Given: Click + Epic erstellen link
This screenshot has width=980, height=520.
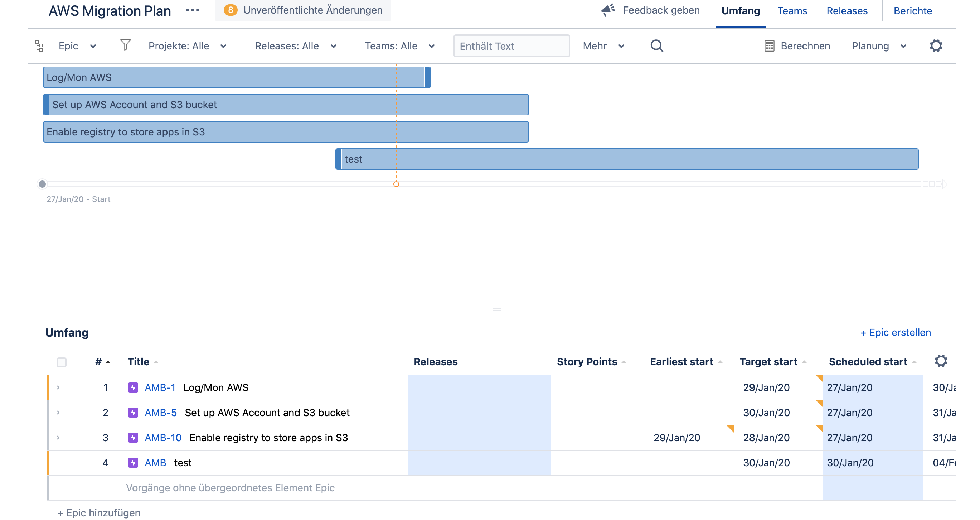Looking at the screenshot, I should point(896,332).
